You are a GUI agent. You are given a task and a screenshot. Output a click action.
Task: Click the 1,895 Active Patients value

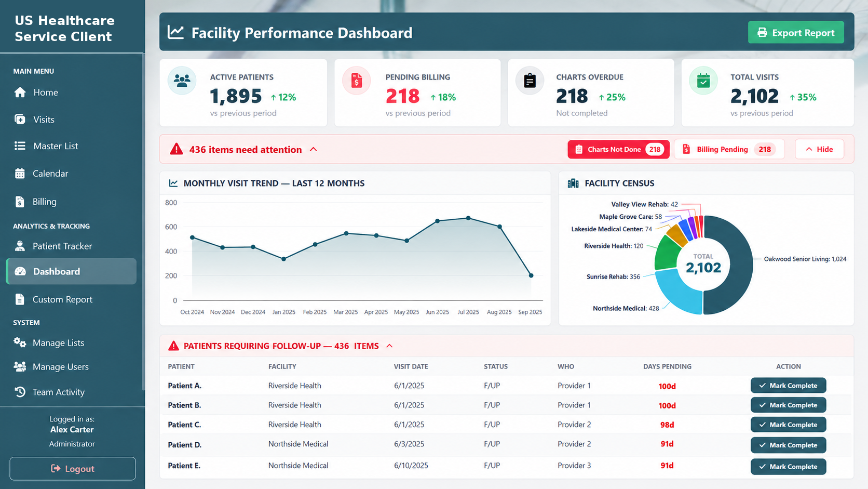tap(236, 96)
